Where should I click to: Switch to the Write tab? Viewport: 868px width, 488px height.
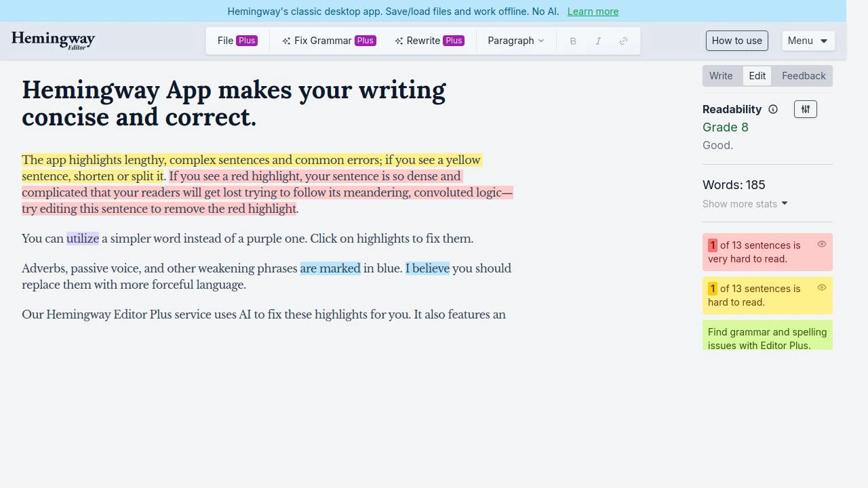(x=721, y=76)
